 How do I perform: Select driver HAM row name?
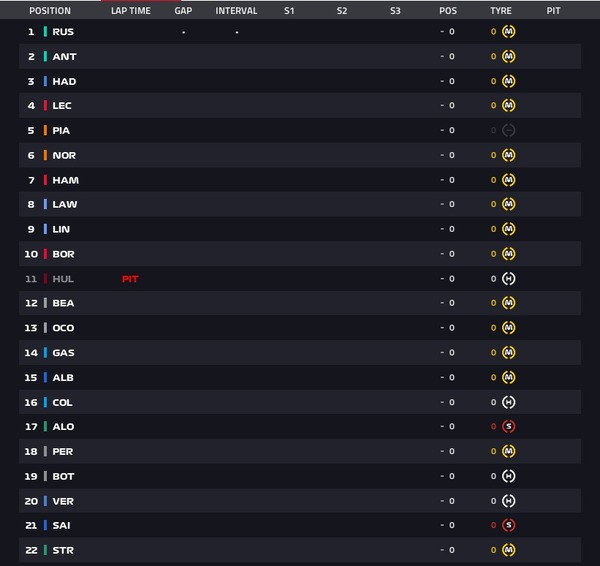(65, 180)
